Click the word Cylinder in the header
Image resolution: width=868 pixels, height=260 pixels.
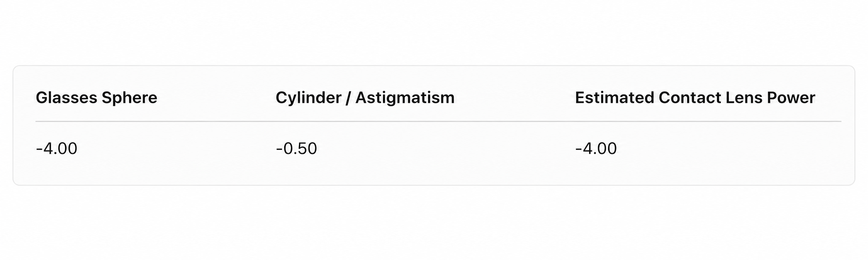(x=308, y=98)
